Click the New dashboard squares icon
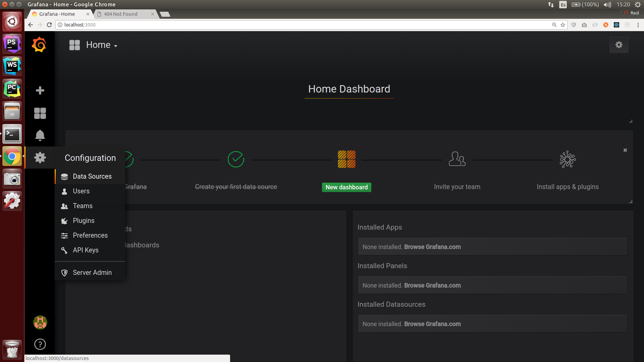644x362 pixels. tap(346, 159)
